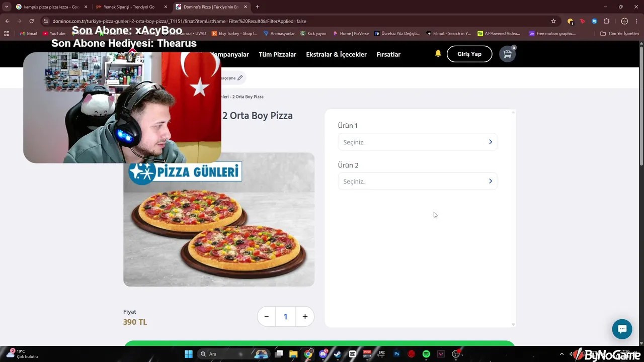Open Chrome three-dot menu
This screenshot has width=644, height=362.
[x=636, y=21]
